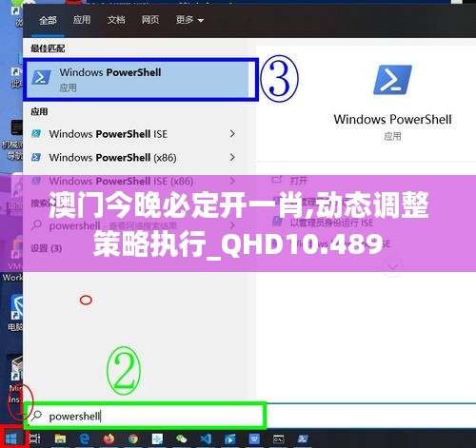Open the Windows Start menu button

pos(11,439)
